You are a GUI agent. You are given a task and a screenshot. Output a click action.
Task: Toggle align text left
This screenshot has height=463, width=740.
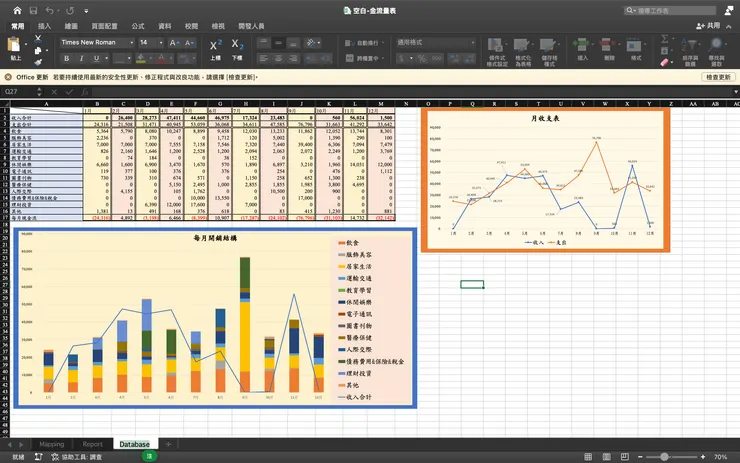point(263,59)
